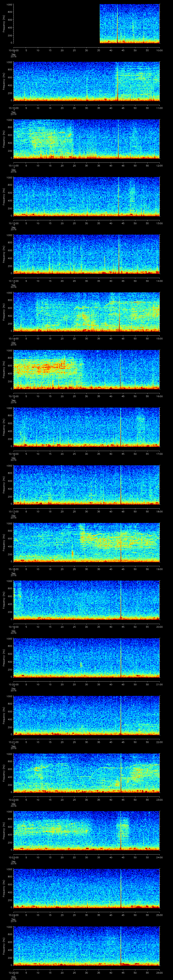Click the 30-second tick under the 10:16:00 spectrogram
Viewport: 173px width, 980px height.
click(86, 454)
